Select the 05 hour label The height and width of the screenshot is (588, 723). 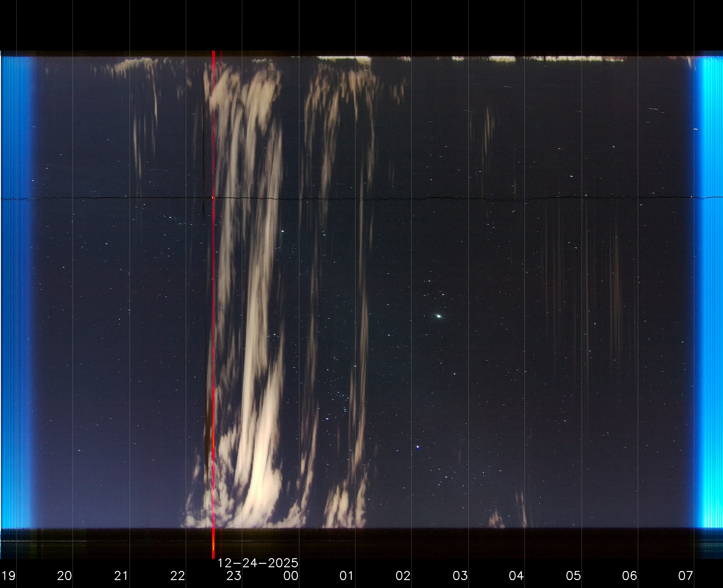(x=573, y=575)
